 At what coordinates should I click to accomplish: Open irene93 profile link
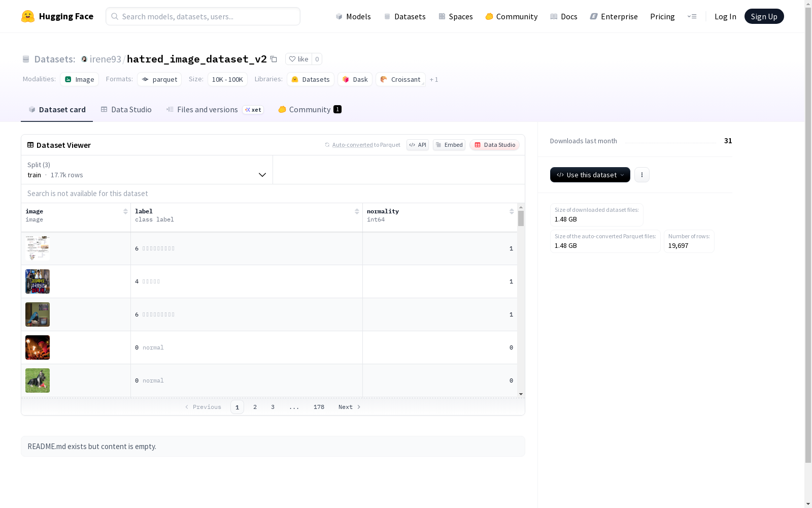(106, 59)
